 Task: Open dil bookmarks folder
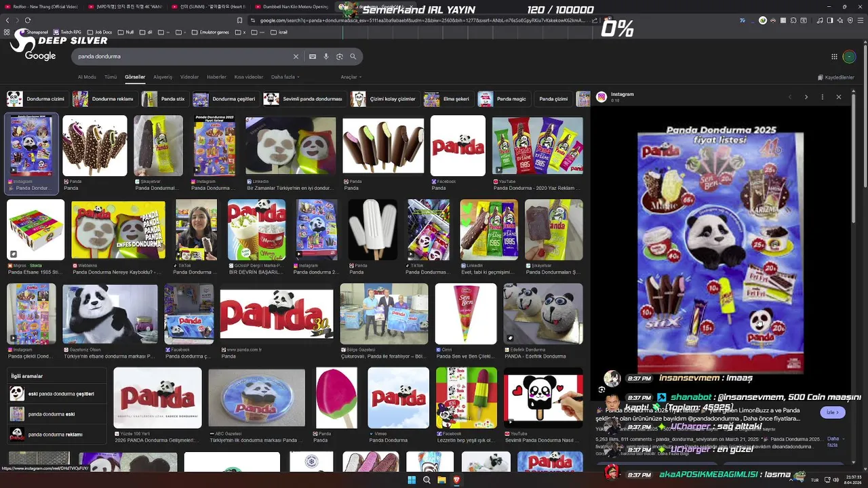pos(146,32)
